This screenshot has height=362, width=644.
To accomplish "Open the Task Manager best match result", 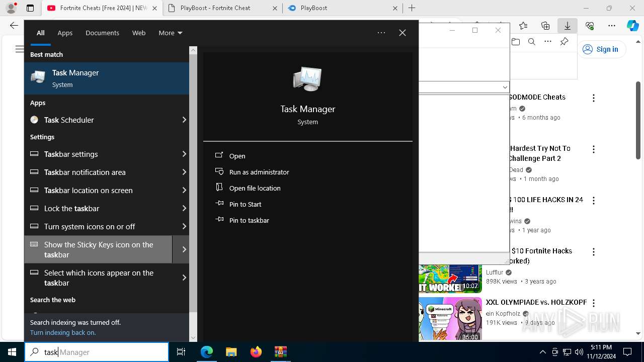I will 107,78.
